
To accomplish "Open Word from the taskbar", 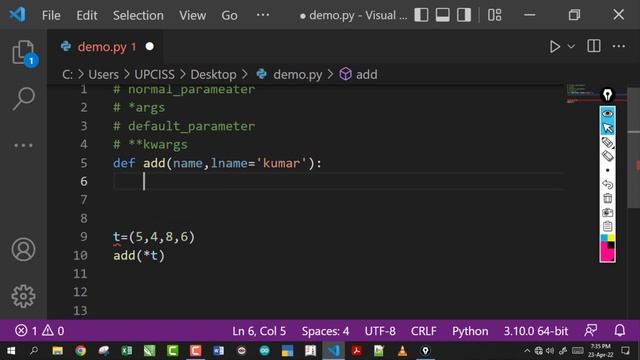I will [218, 351].
